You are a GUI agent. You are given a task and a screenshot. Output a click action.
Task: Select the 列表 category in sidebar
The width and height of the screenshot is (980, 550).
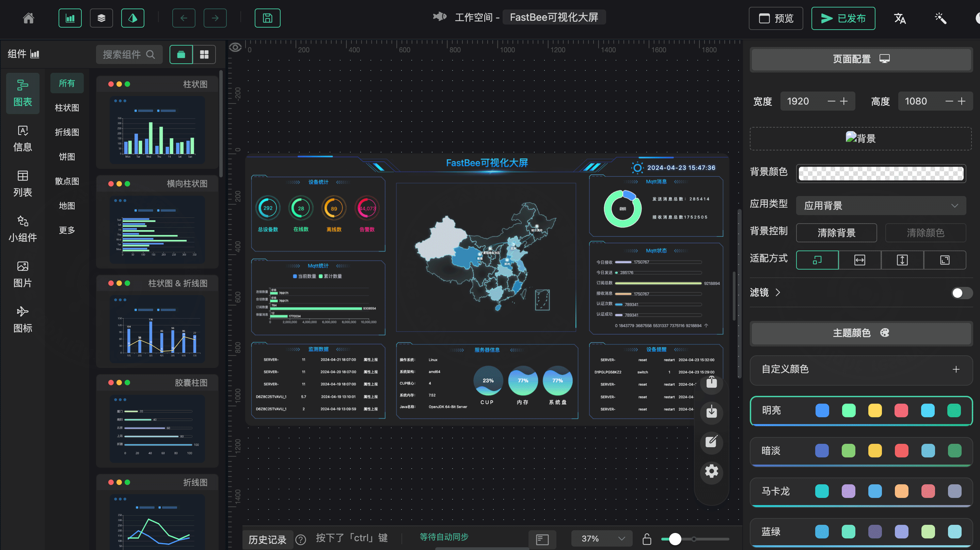click(23, 184)
